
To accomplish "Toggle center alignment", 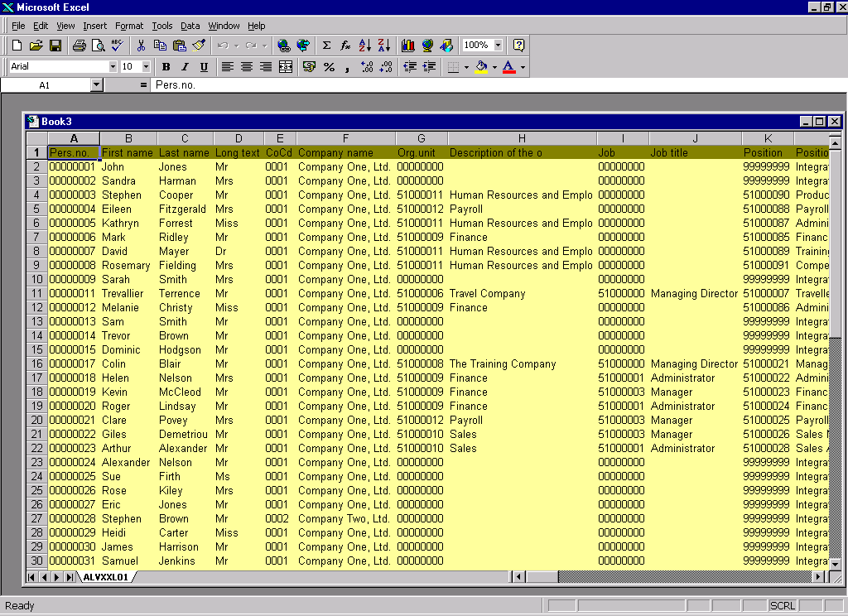I will [x=247, y=67].
